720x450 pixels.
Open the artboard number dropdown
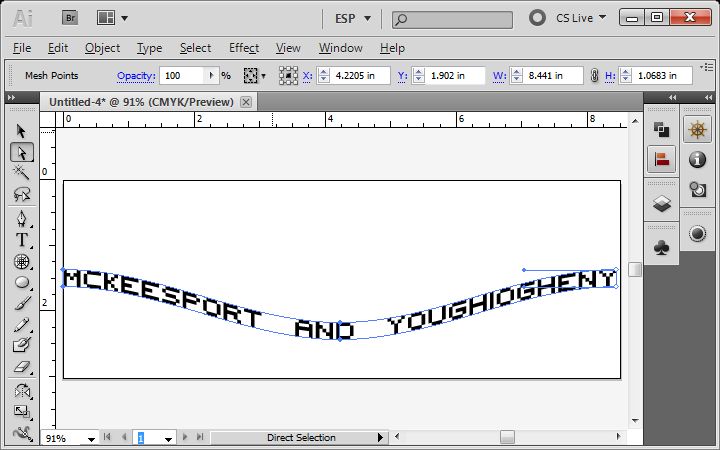coord(169,439)
